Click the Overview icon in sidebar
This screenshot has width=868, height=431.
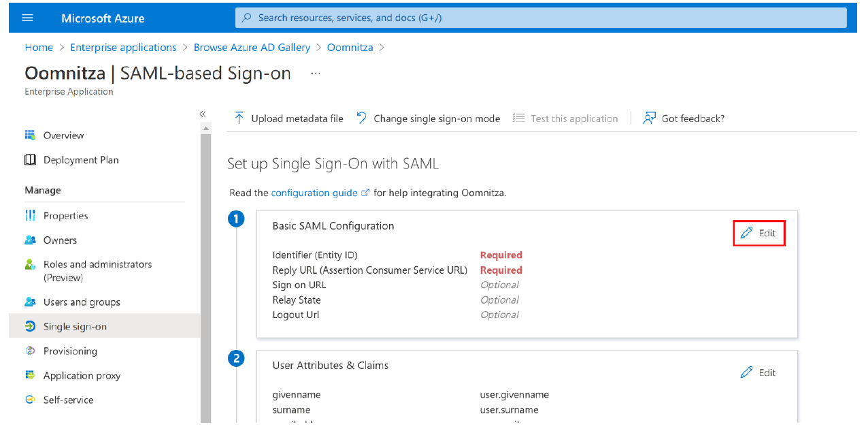30,135
